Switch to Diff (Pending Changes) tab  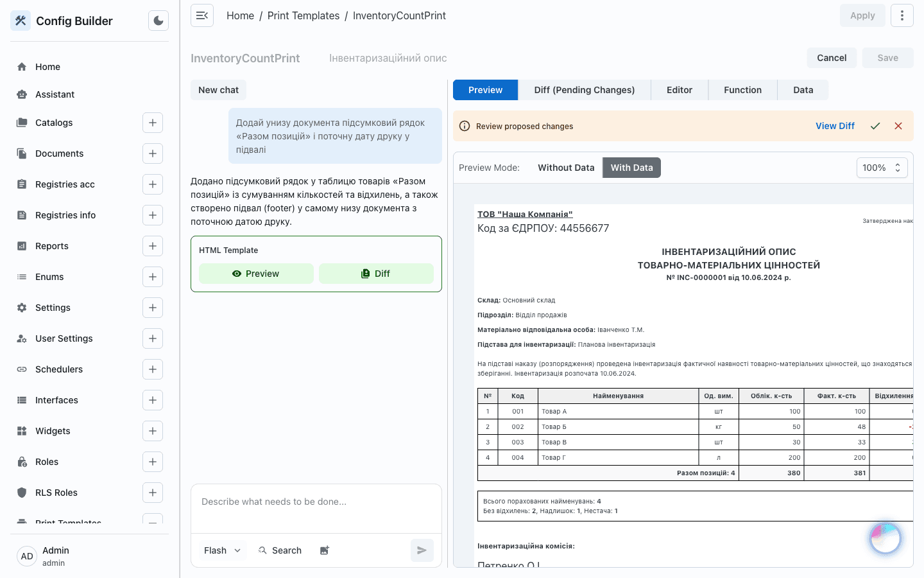click(x=585, y=90)
